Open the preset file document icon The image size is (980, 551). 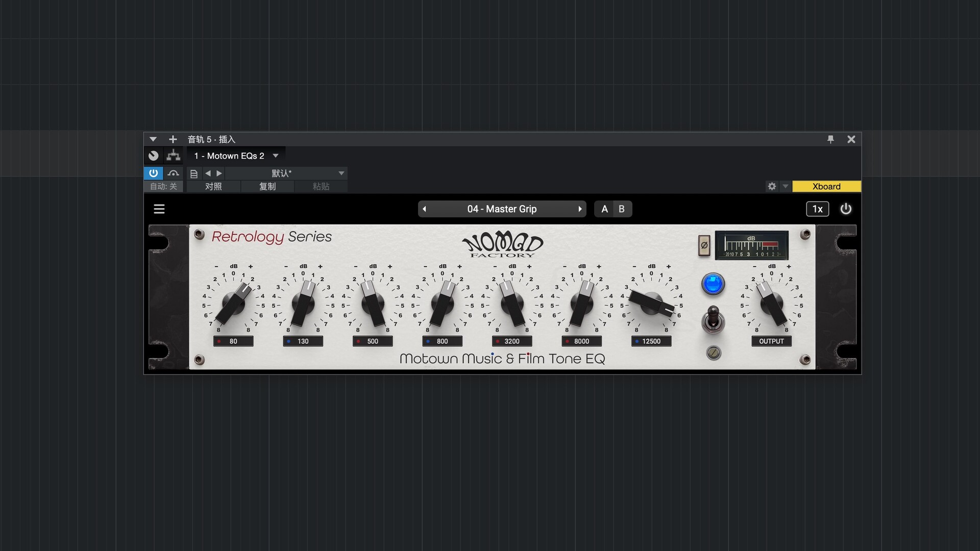(194, 173)
